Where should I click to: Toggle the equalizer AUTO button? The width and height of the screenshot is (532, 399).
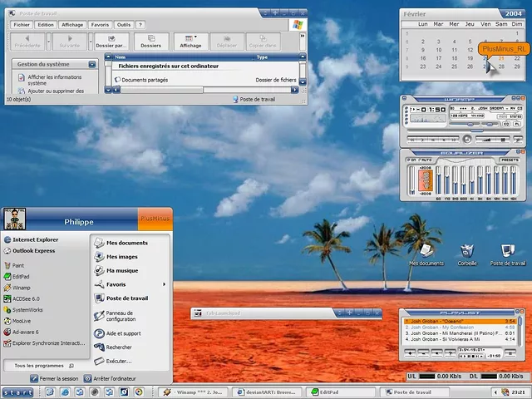pos(424,160)
